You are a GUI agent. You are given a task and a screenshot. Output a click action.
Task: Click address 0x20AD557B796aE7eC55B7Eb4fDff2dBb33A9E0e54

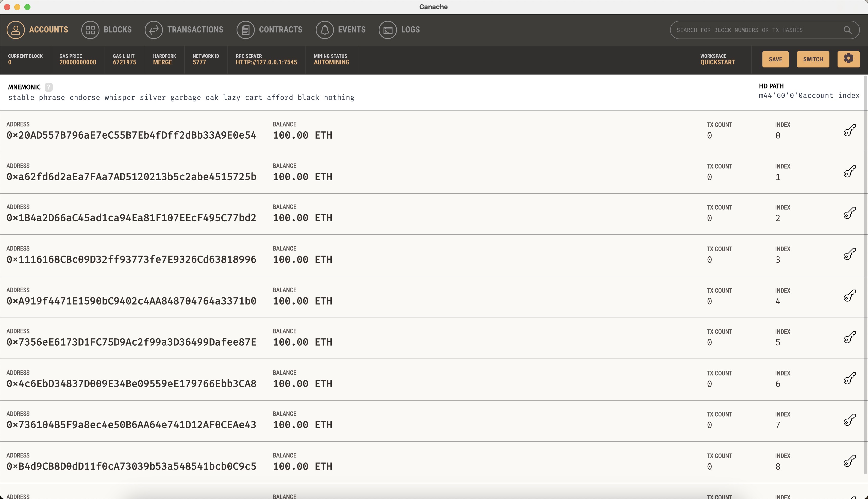(131, 135)
